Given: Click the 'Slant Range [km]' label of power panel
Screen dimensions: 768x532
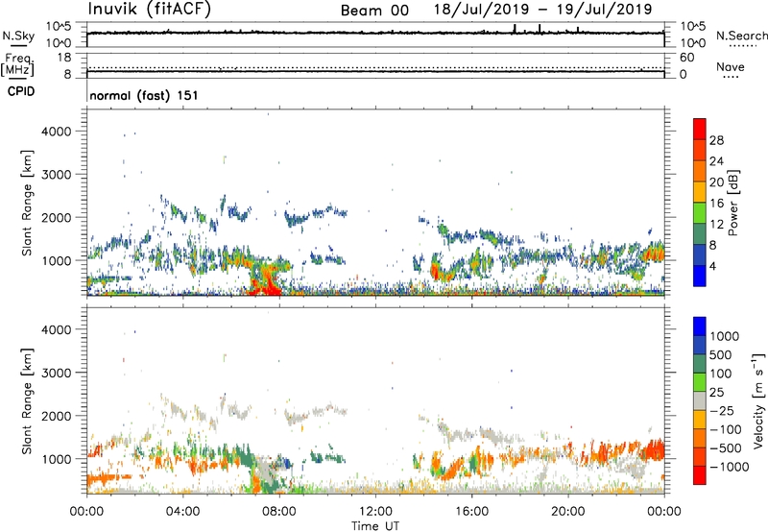Looking at the screenshot, I should tap(27, 203).
